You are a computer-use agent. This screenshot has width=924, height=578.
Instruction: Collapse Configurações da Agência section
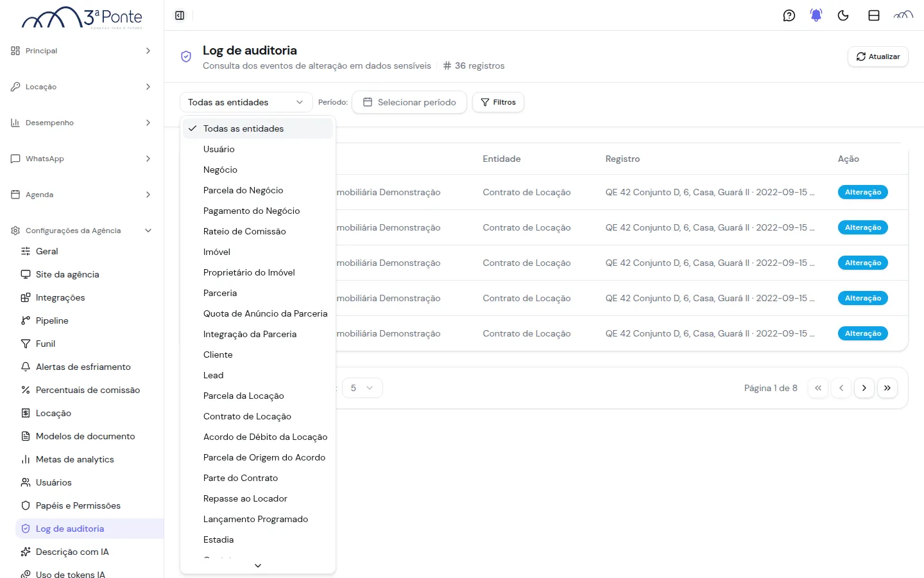coord(81,231)
